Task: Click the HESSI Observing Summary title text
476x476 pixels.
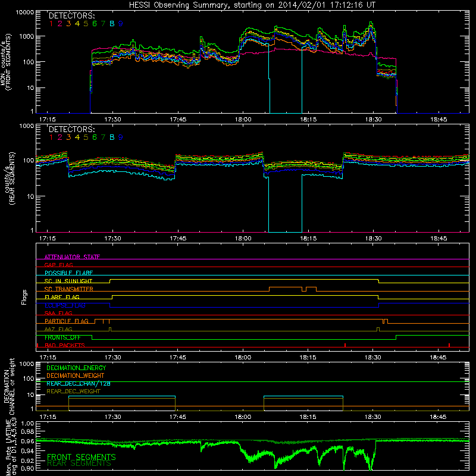Action: 252,5
